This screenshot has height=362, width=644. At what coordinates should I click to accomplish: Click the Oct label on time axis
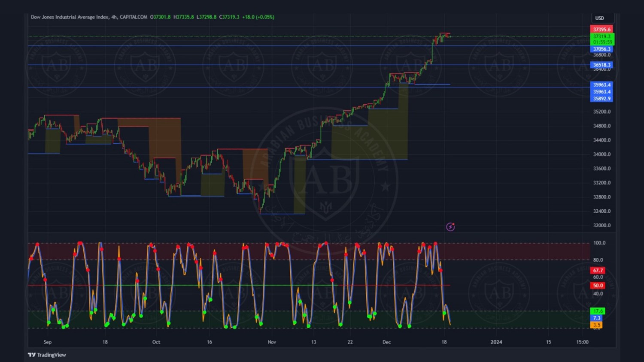(156, 342)
